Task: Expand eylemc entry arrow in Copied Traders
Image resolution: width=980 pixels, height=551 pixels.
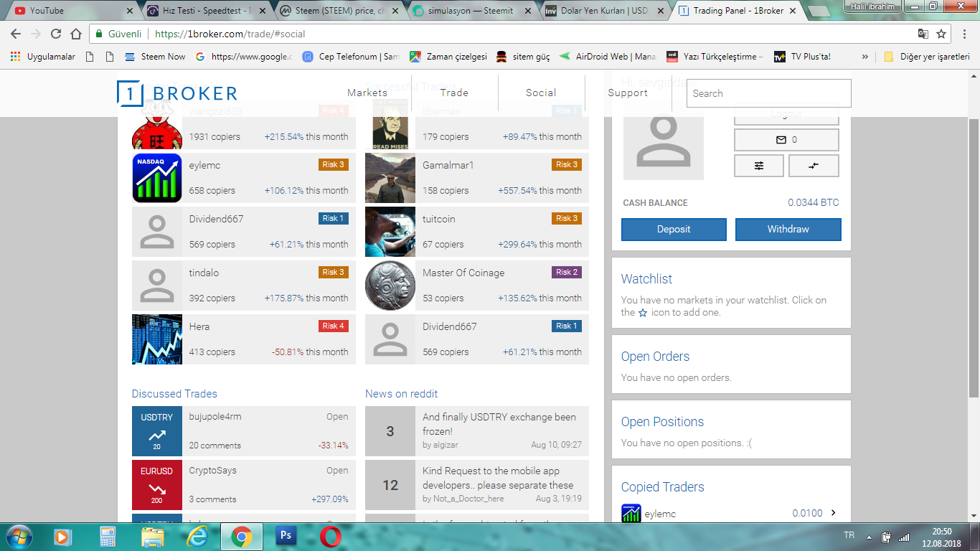Action: (x=833, y=513)
